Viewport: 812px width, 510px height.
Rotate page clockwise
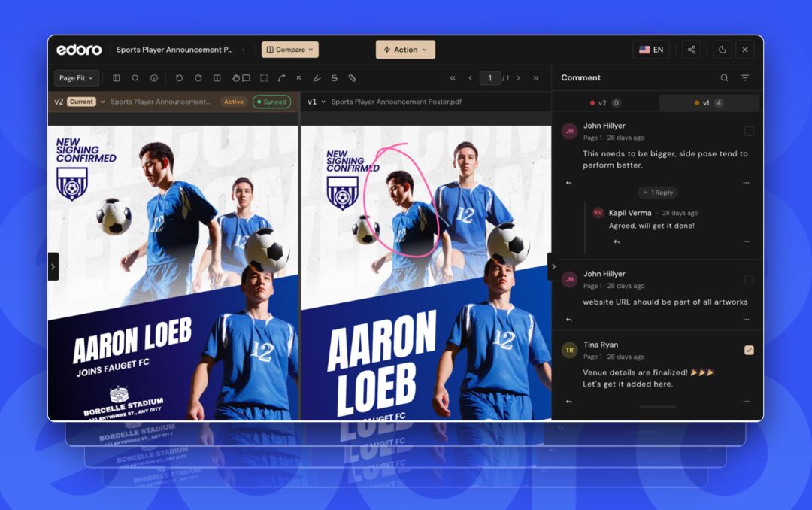pyautogui.click(x=198, y=78)
